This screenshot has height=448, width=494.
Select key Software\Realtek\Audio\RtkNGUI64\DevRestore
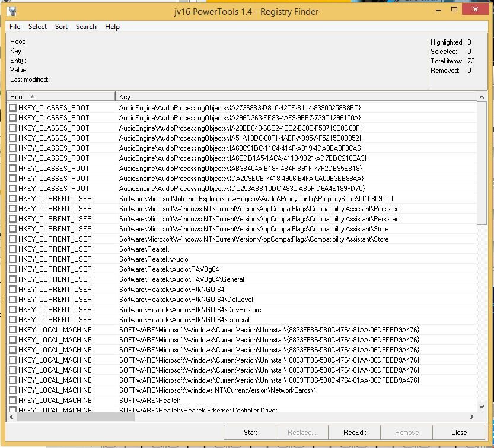coord(190,310)
